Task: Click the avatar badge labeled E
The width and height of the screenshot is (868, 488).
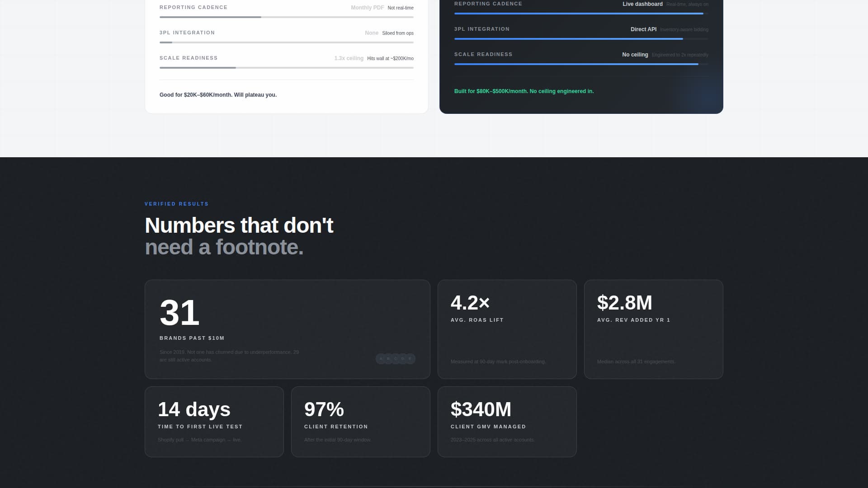Action: pos(411,359)
